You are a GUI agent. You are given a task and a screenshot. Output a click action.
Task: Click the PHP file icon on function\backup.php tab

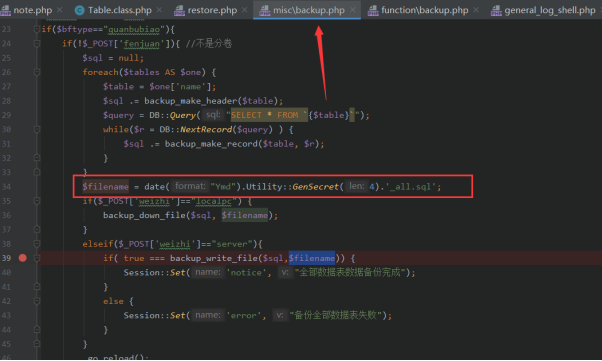(373, 11)
